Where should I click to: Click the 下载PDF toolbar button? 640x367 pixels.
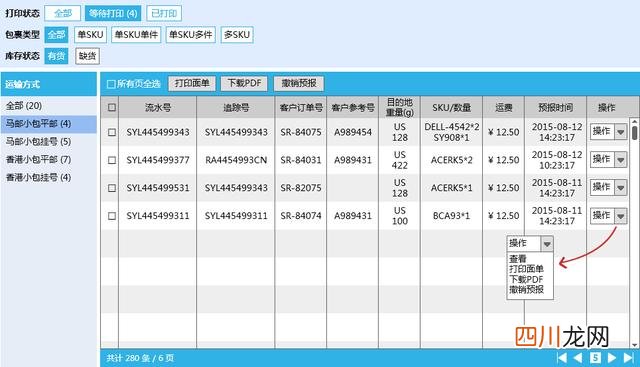coord(244,83)
